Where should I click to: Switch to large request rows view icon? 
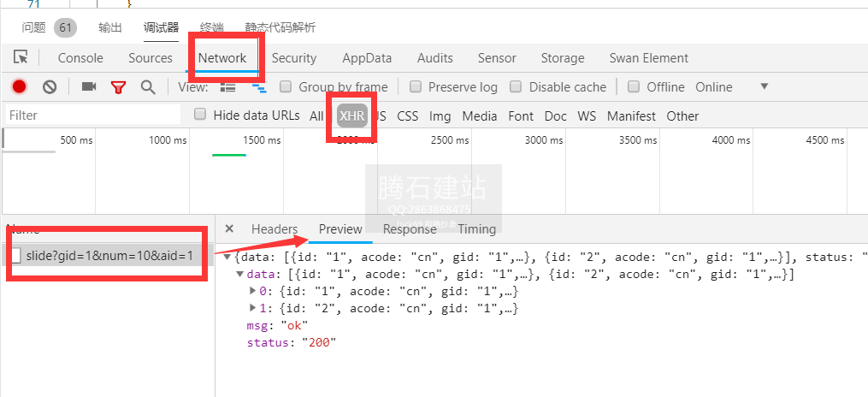[x=228, y=86]
